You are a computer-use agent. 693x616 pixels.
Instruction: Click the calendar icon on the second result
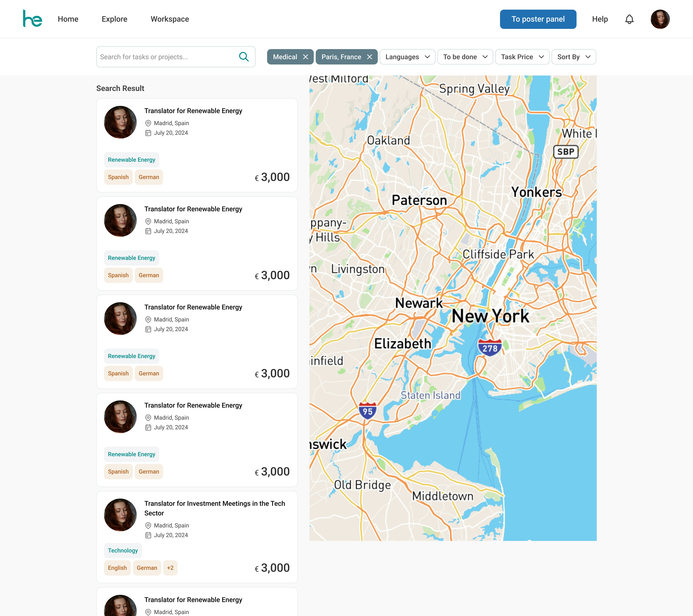tap(148, 231)
